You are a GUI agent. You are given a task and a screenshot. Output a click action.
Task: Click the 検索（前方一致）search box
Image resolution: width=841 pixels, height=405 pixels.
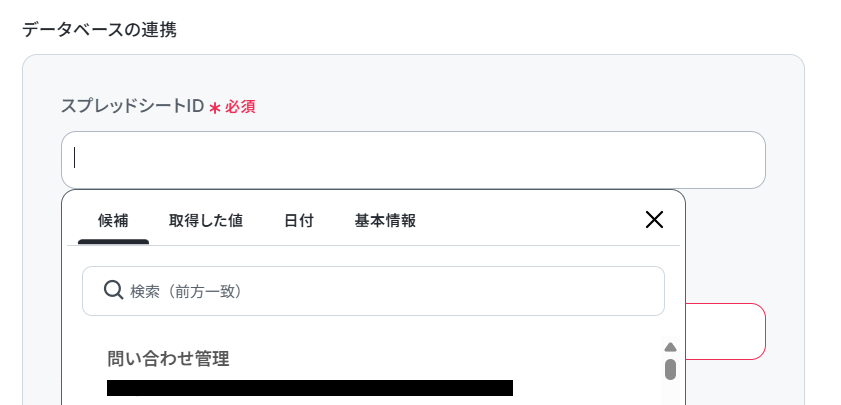373,291
